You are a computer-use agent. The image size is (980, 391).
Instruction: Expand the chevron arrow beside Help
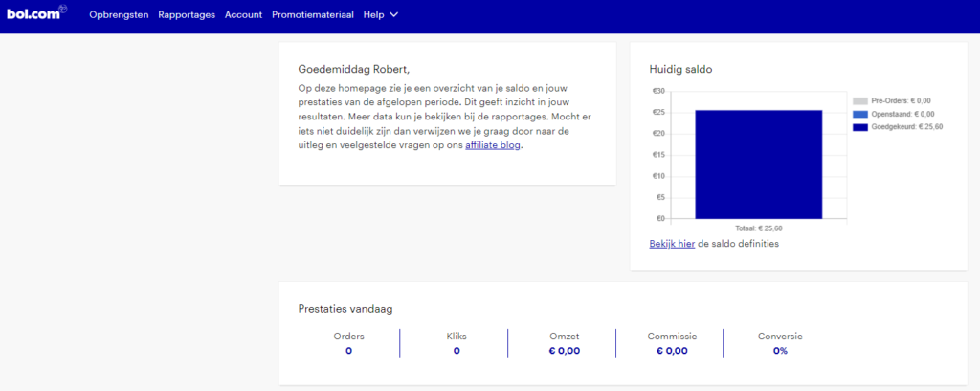(393, 15)
